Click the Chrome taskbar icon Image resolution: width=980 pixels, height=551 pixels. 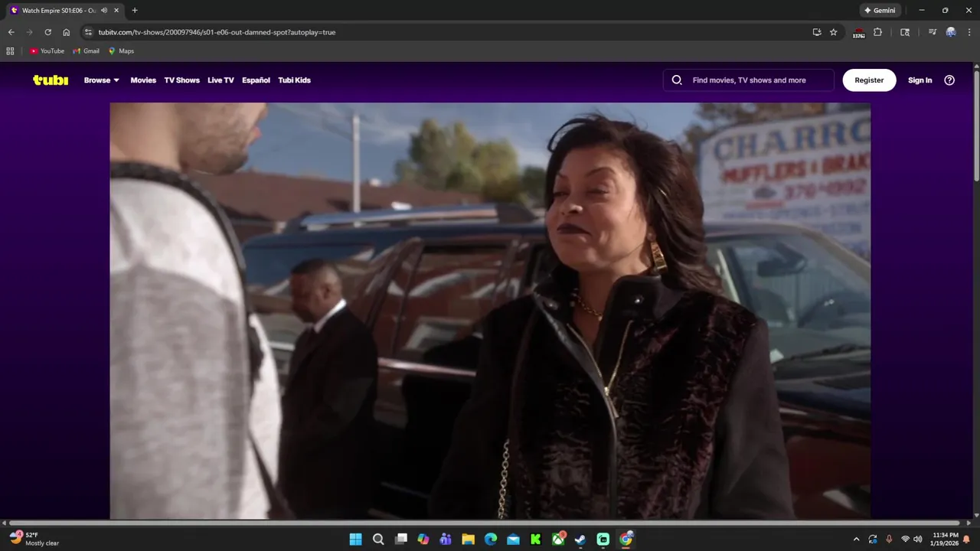[626, 540]
